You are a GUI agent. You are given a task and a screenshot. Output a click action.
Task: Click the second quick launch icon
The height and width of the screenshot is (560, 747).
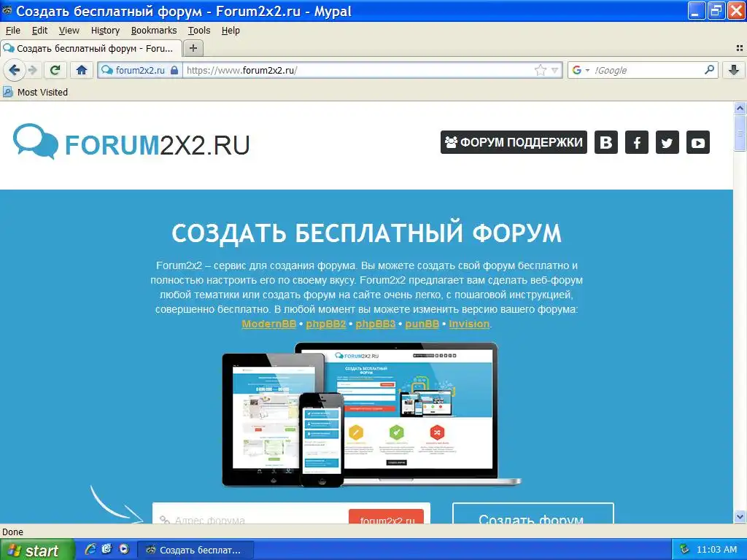click(x=107, y=550)
